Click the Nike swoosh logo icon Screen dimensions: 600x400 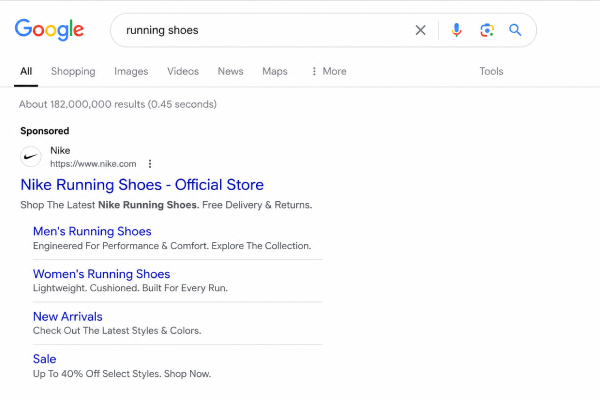(x=31, y=157)
